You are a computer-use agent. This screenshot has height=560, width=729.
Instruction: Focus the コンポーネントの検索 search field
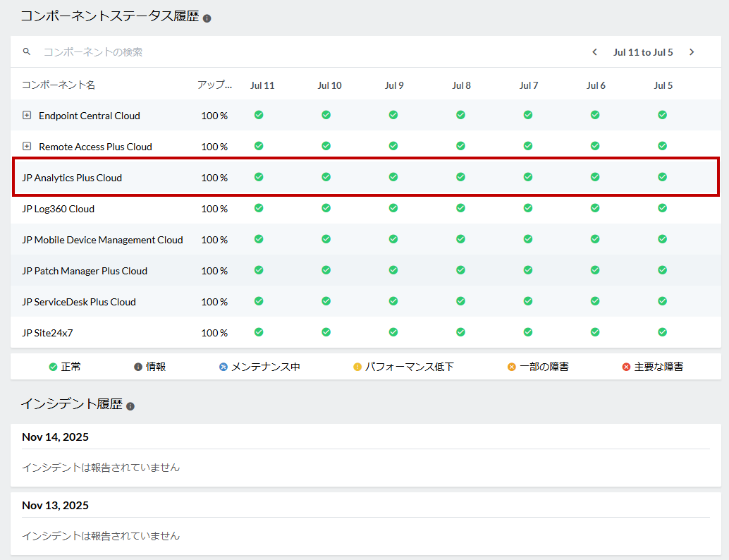(93, 52)
